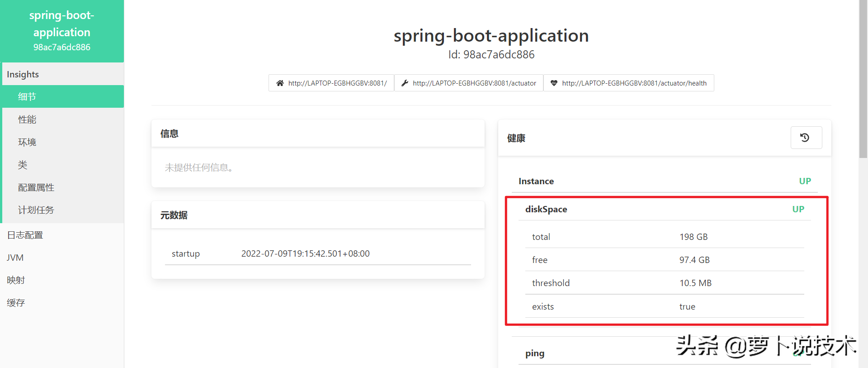Click the page vertical scrollbar thumb

pos(863,79)
